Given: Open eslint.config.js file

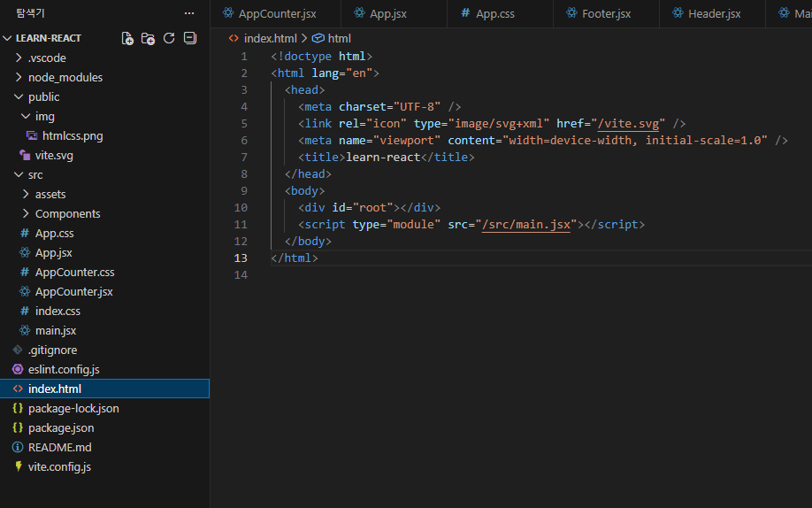Looking at the screenshot, I should click(64, 369).
